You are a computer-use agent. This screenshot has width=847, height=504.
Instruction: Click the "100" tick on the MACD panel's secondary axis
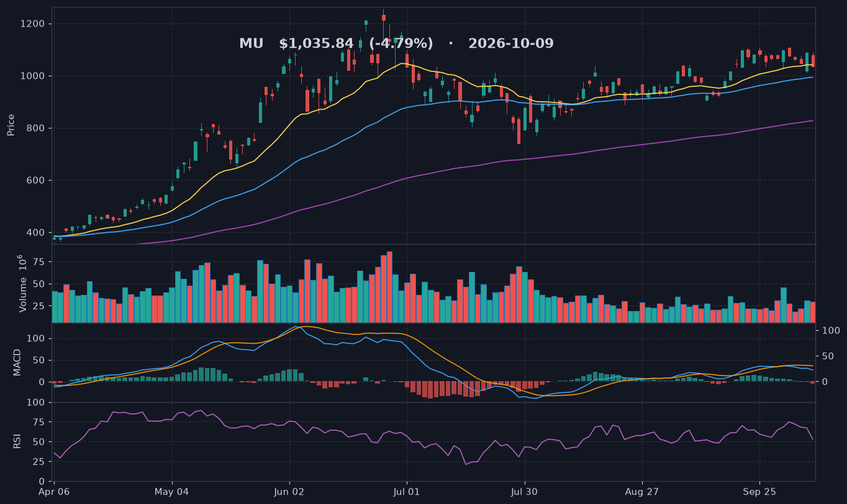tap(831, 331)
